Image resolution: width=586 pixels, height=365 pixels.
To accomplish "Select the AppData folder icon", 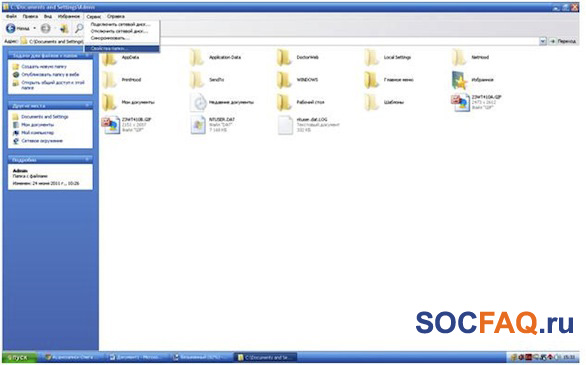I will (x=110, y=58).
